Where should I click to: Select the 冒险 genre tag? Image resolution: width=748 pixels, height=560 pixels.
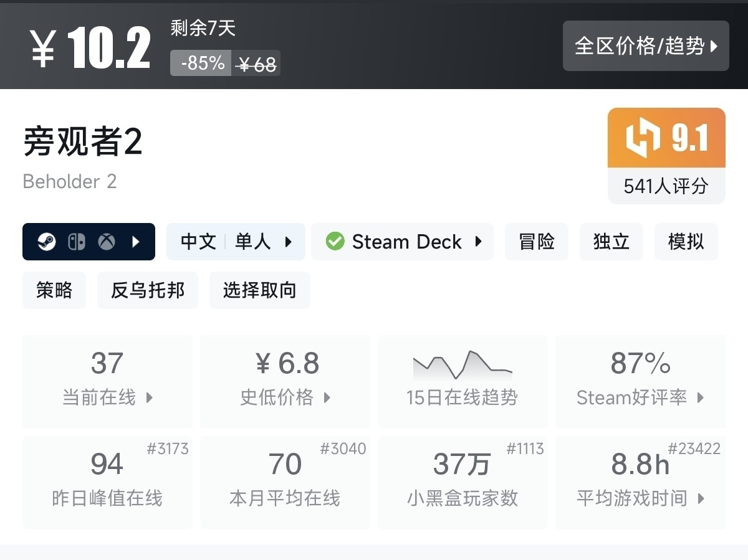536,242
